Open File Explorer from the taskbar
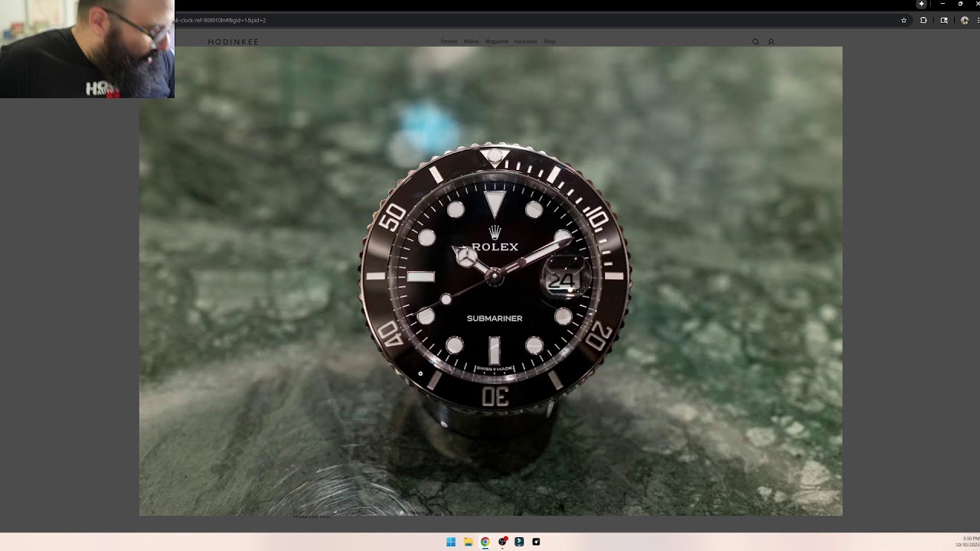 tap(468, 542)
